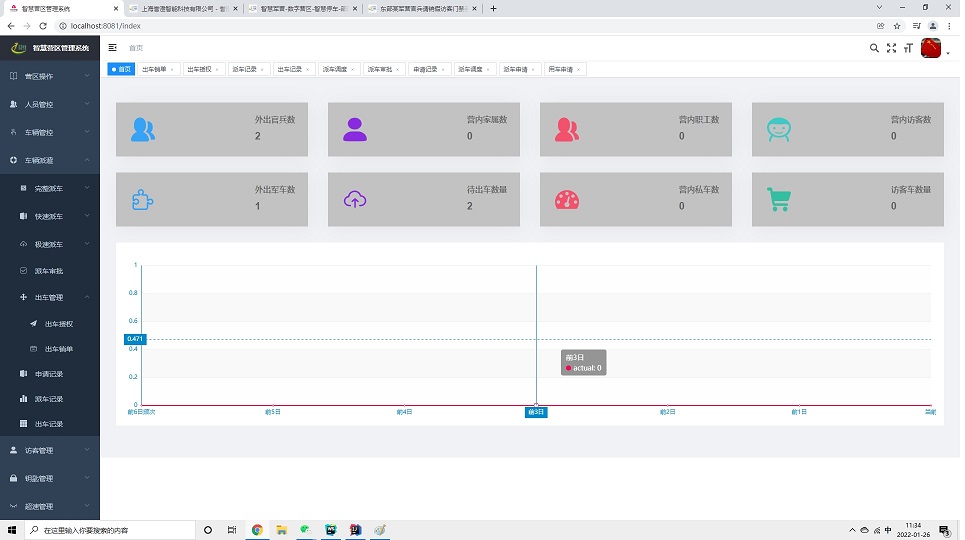Open 出车销单 in the sidebar submenu

[x=58, y=349]
